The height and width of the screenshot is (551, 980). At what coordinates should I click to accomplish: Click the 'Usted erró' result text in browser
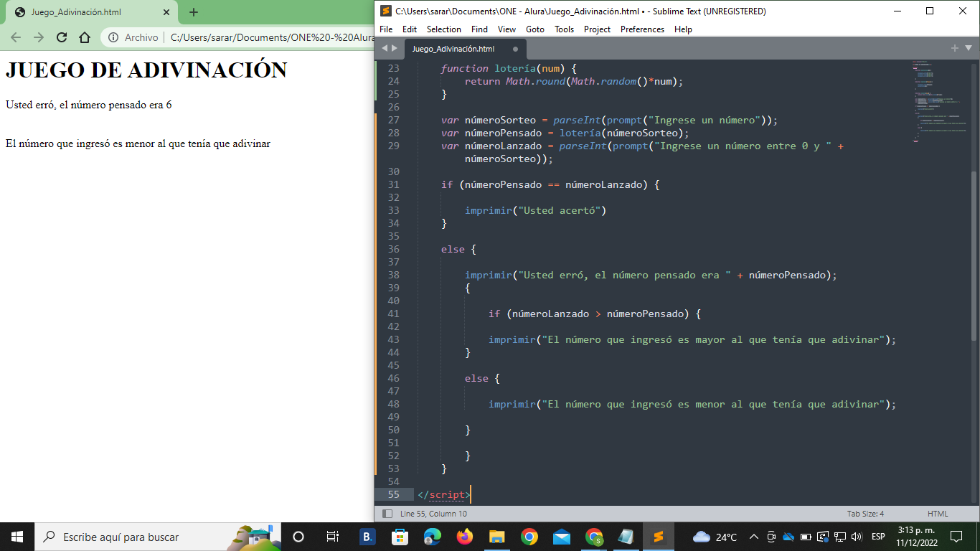click(89, 105)
